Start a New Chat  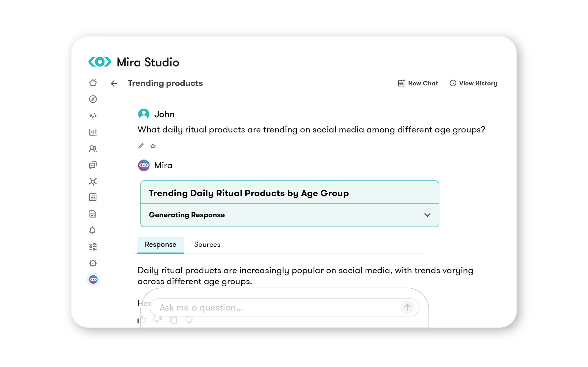(x=418, y=83)
